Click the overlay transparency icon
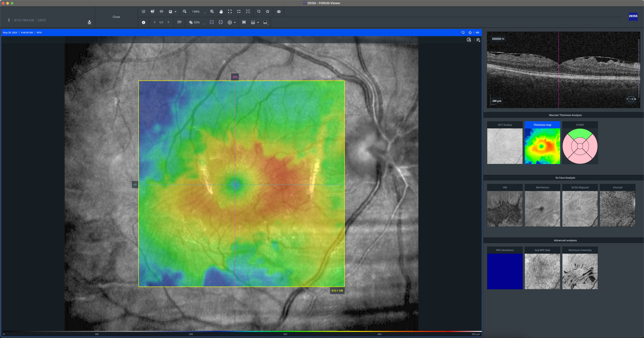Viewport: 644px width, 338px height. 191,22
